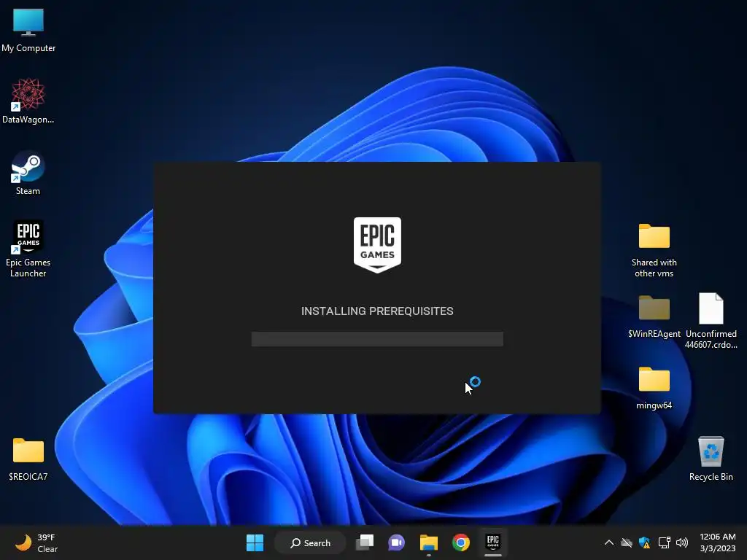Click the Epic Games logo in installer

click(x=377, y=245)
